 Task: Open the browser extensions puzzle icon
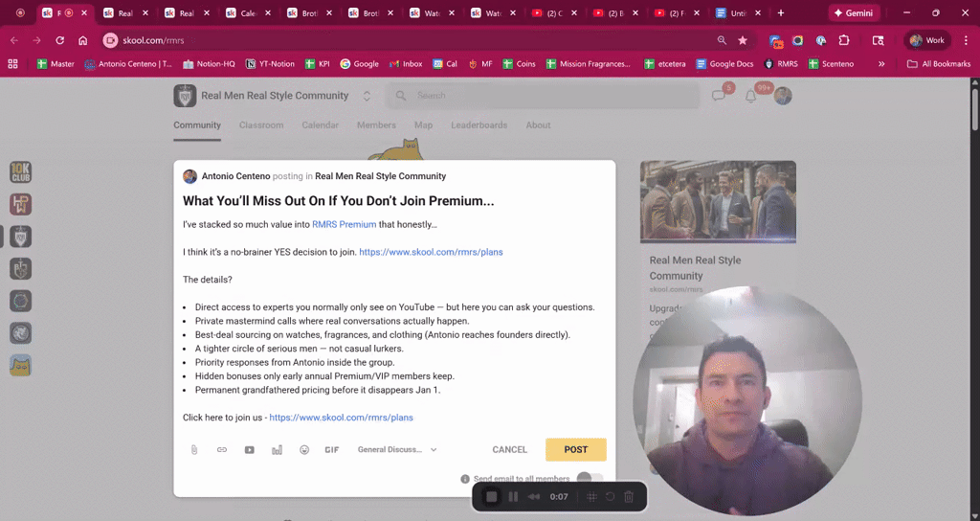pyautogui.click(x=844, y=40)
